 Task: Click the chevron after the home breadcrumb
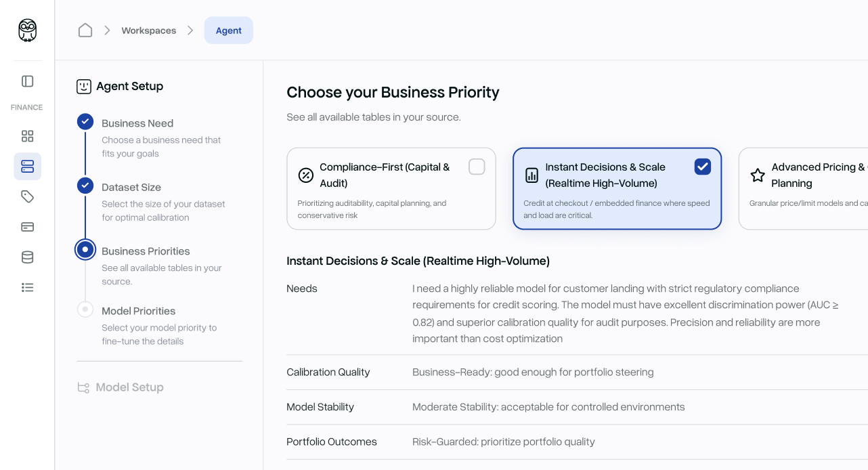pyautogui.click(x=107, y=30)
